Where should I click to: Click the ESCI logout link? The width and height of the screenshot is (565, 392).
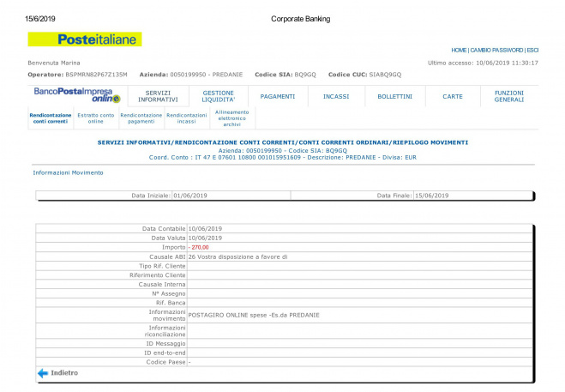coord(532,51)
